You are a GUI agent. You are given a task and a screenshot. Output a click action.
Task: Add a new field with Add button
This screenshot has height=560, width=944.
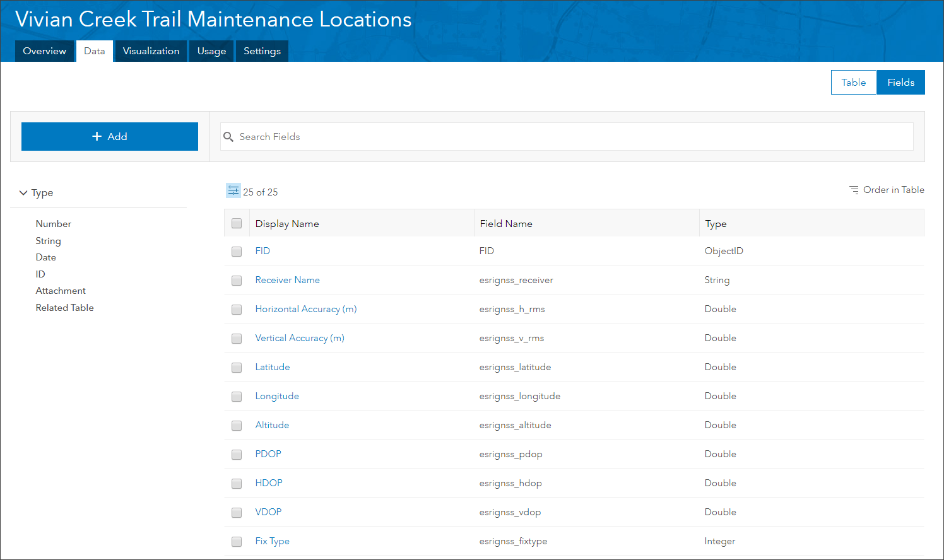coord(110,136)
